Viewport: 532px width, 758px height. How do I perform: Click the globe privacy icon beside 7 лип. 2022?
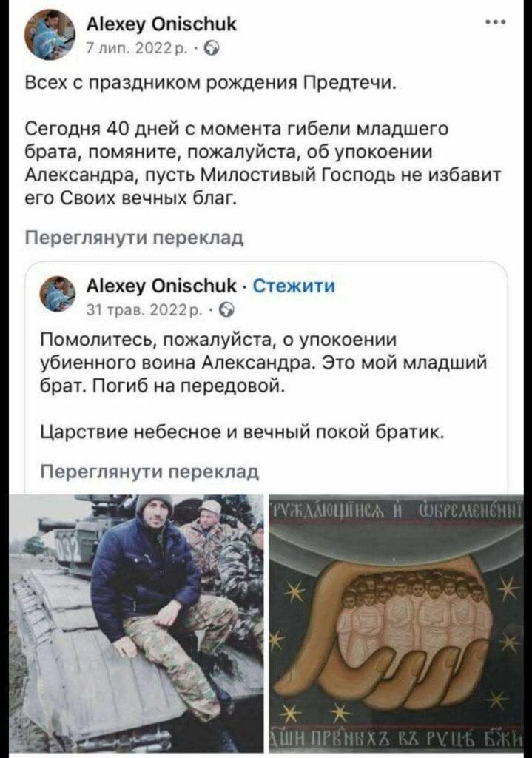[x=212, y=48]
